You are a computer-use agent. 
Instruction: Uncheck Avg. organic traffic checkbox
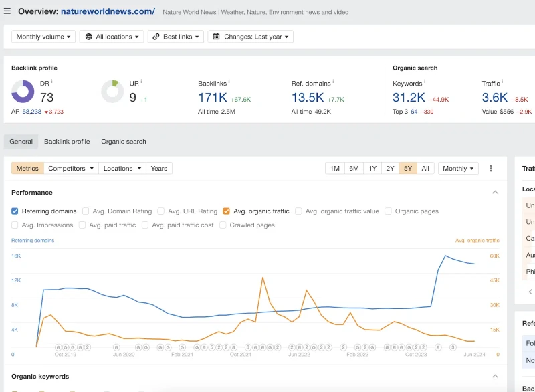(226, 211)
